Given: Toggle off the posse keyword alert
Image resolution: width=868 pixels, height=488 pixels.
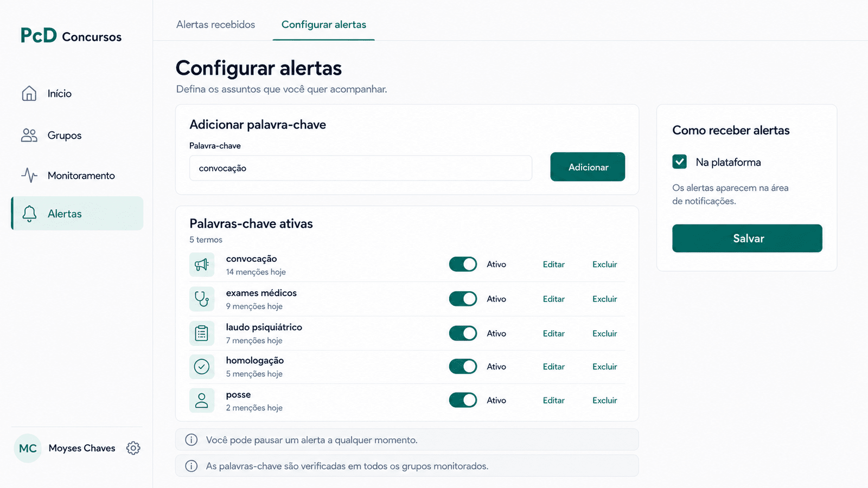Looking at the screenshot, I should point(463,400).
